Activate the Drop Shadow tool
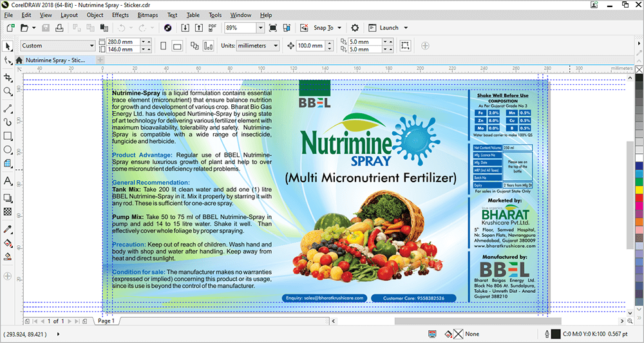The width and height of the screenshot is (644, 343). tap(7, 198)
